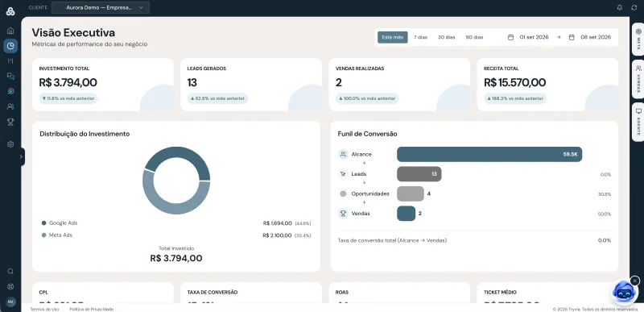Open the search magnifier in sidebar
This screenshot has height=312, width=644.
point(10,272)
